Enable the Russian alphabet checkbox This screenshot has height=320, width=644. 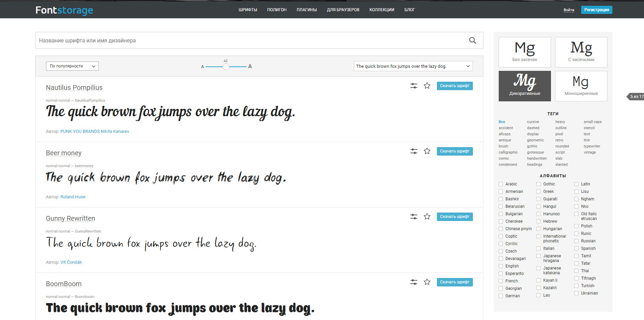point(576,241)
